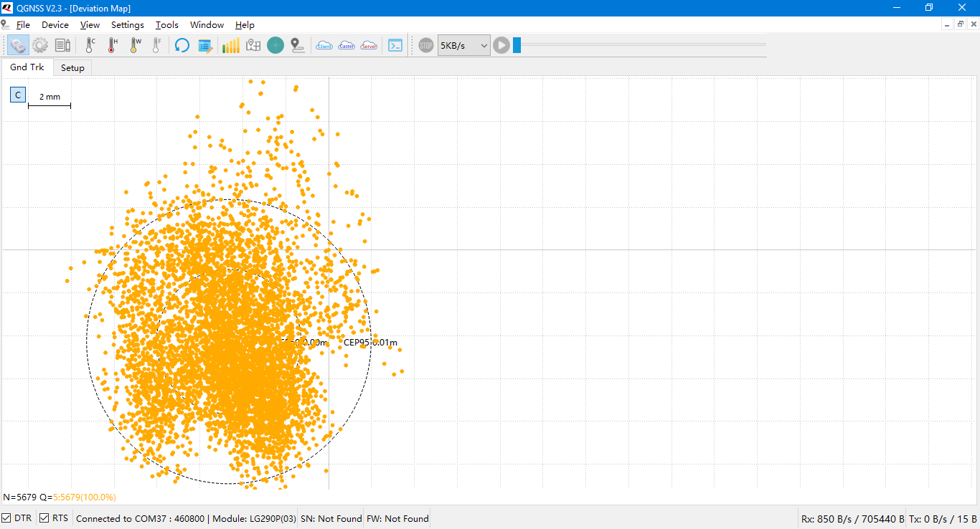Click the NTRIP Client cloud icon
Image resolution: width=980 pixels, height=529 pixels.
[x=324, y=45]
